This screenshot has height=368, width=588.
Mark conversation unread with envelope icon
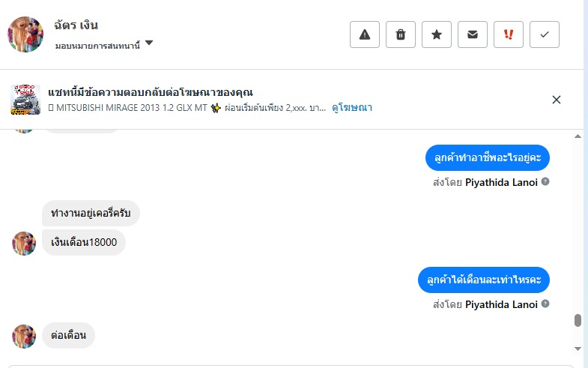coord(473,34)
